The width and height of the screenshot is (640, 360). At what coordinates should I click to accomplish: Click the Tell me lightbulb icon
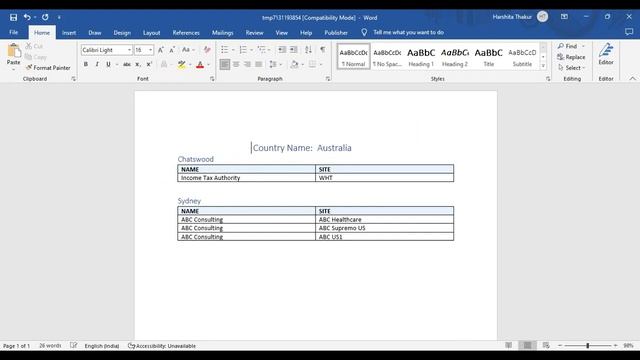coord(364,32)
